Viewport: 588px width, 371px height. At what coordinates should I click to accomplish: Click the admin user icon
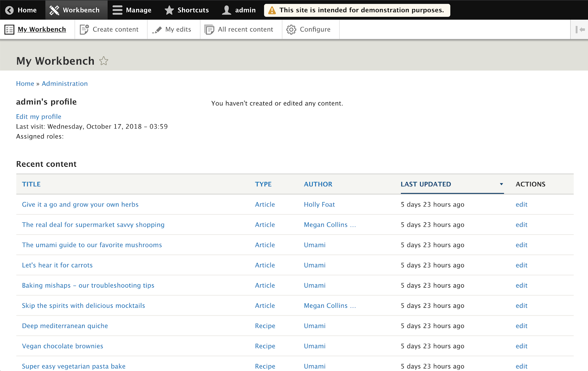(x=227, y=10)
